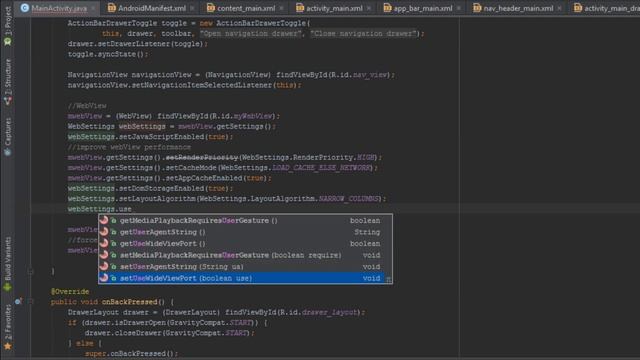Click the LOAD_CACHE_ELSE_NETWORK constant
The height and width of the screenshot is (360, 640).
(x=322, y=168)
